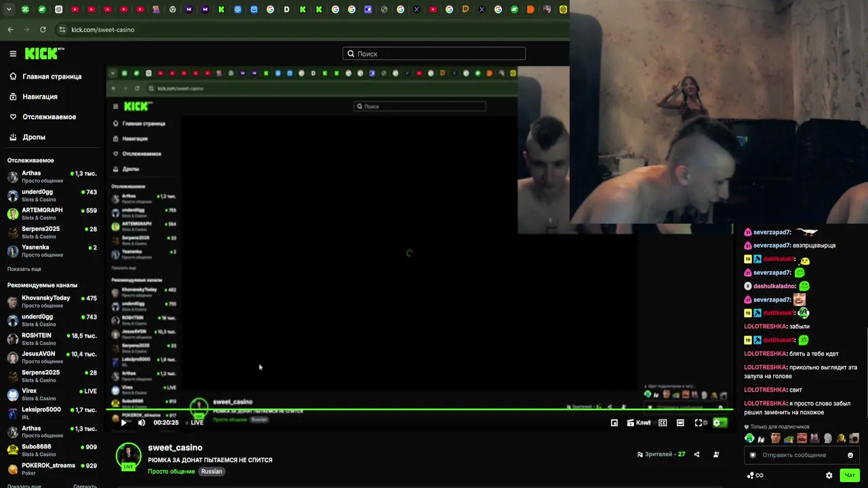Image resolution: width=868 pixels, height=488 pixels.
Task: Click the site info icon beside the URL
Action: point(62,30)
